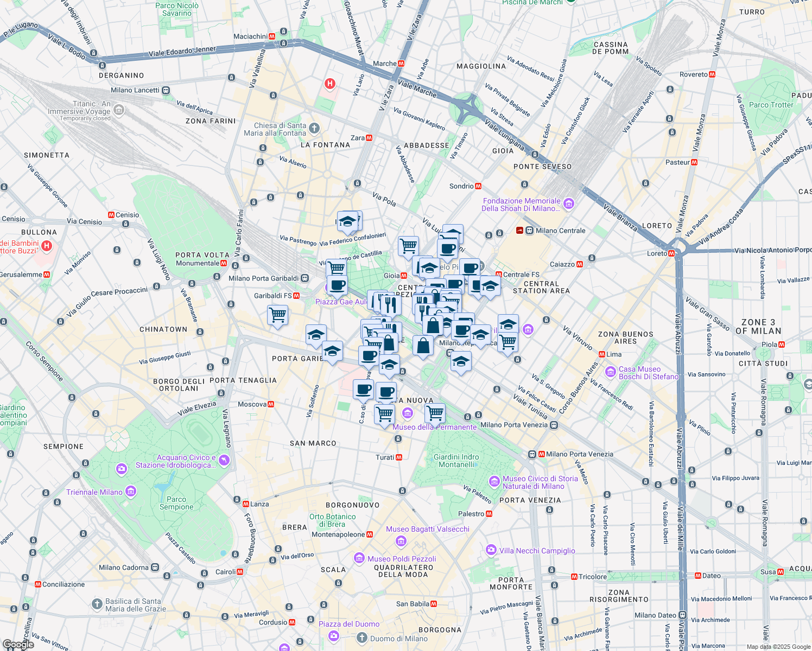Click the Montenapoleone metro icon
Screen dimensions: 812x651
(x=370, y=534)
